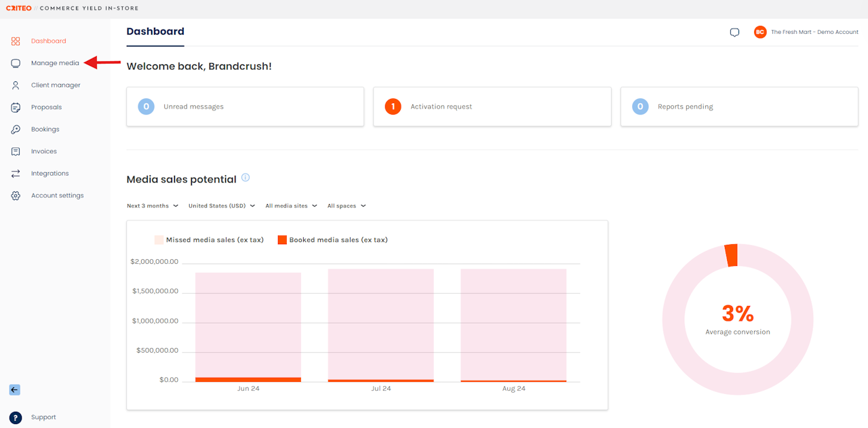
Task: Click the Dashboard grid icon in sidebar
Action: (x=16, y=41)
